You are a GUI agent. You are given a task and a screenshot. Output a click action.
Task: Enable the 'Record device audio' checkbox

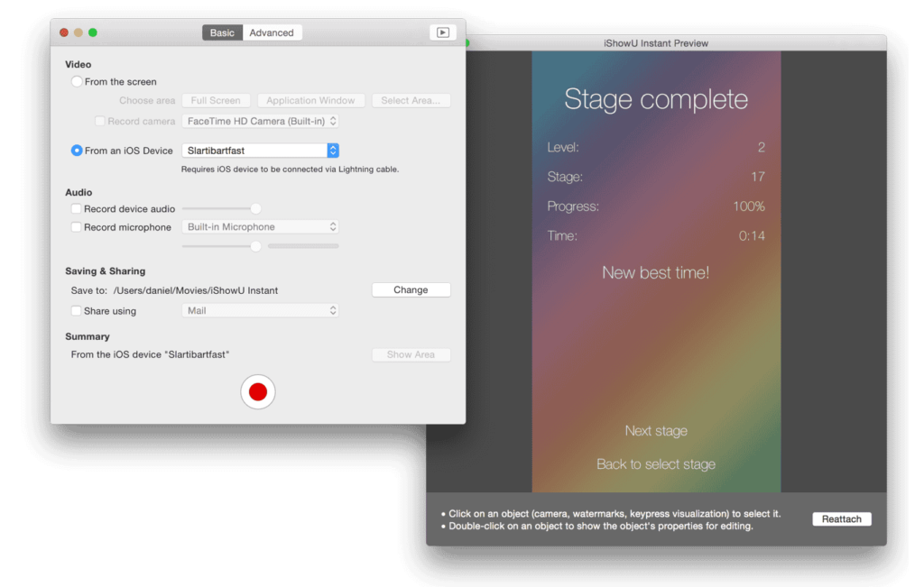pyautogui.click(x=75, y=208)
